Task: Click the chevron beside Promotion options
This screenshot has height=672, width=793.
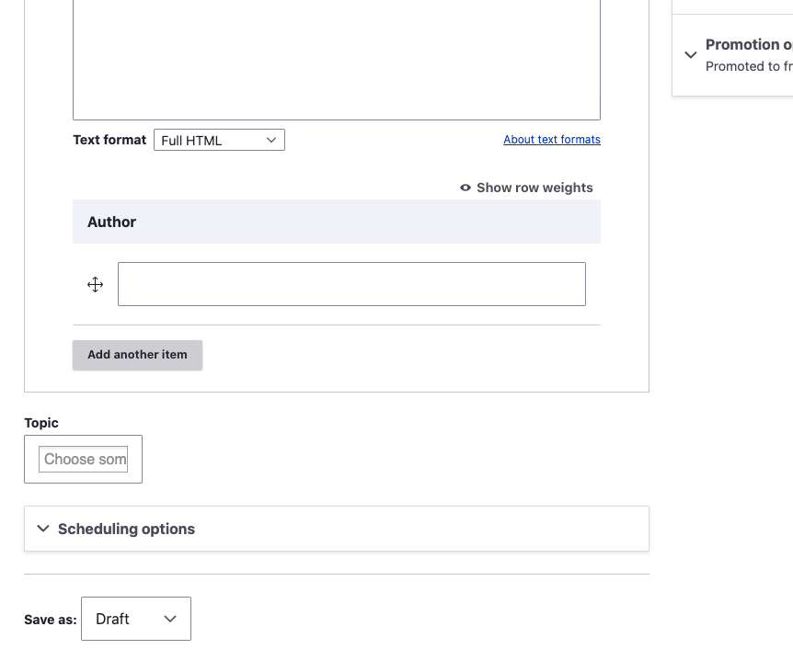Action: pyautogui.click(x=691, y=55)
